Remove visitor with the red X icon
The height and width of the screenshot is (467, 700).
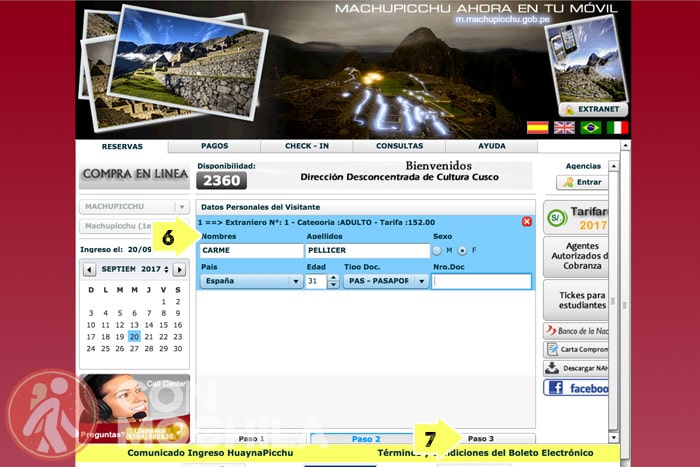527,221
